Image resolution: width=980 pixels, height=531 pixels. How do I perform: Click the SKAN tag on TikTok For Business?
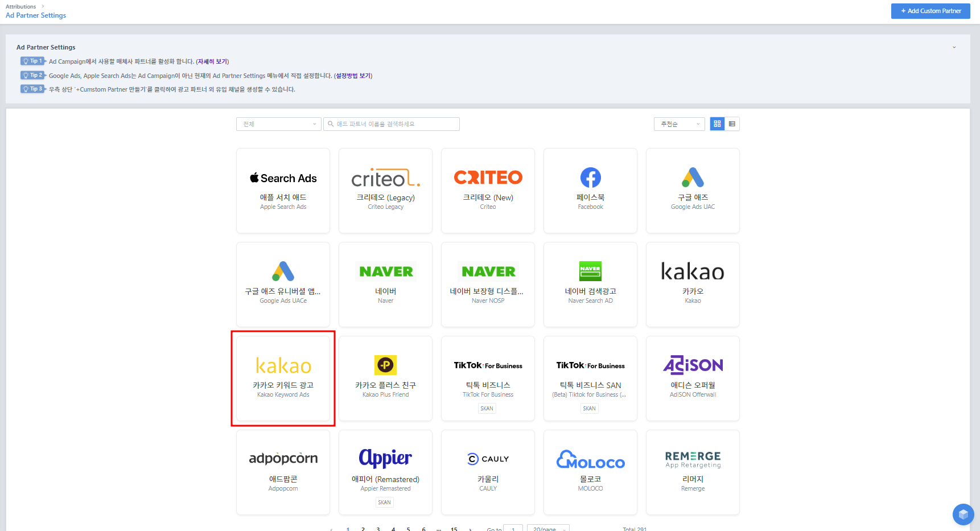(487, 409)
